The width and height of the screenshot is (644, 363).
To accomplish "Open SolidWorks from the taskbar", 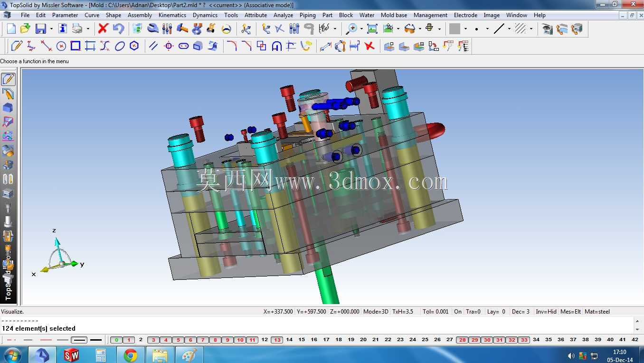I will pos(71,355).
